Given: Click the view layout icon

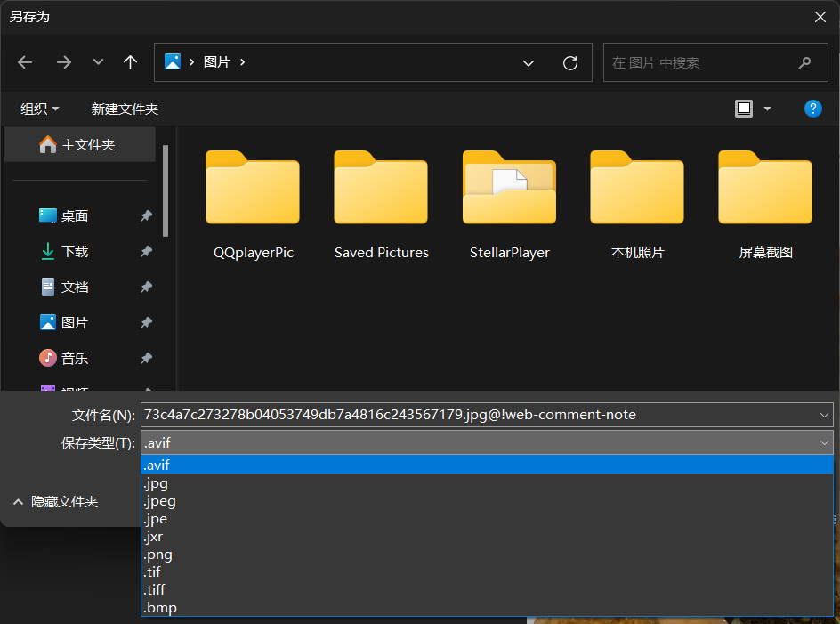Looking at the screenshot, I should tap(744, 109).
